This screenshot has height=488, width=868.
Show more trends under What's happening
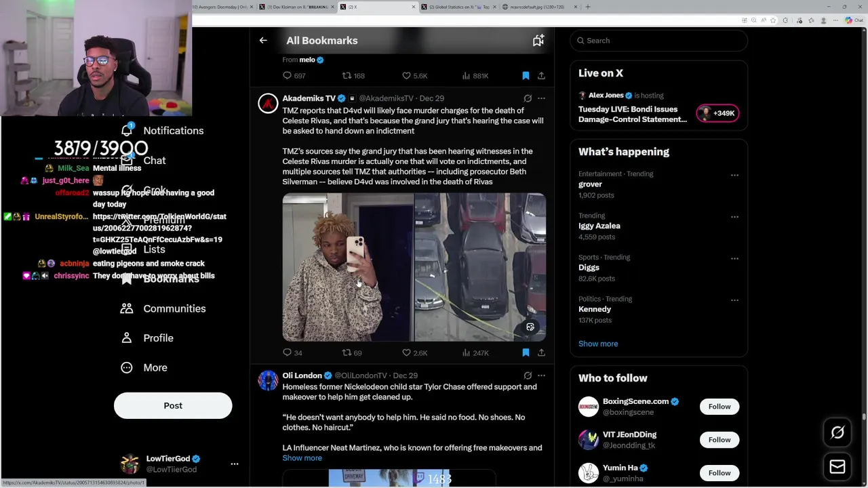[x=598, y=344]
